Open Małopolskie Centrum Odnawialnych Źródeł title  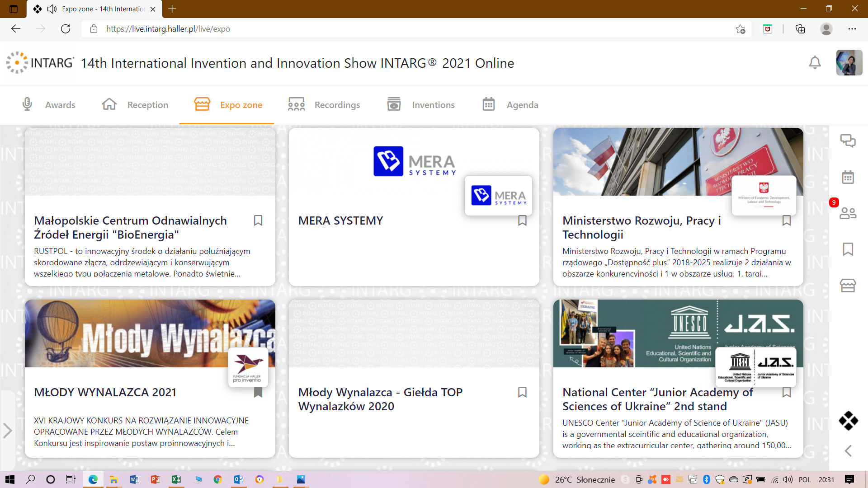pyautogui.click(x=130, y=227)
